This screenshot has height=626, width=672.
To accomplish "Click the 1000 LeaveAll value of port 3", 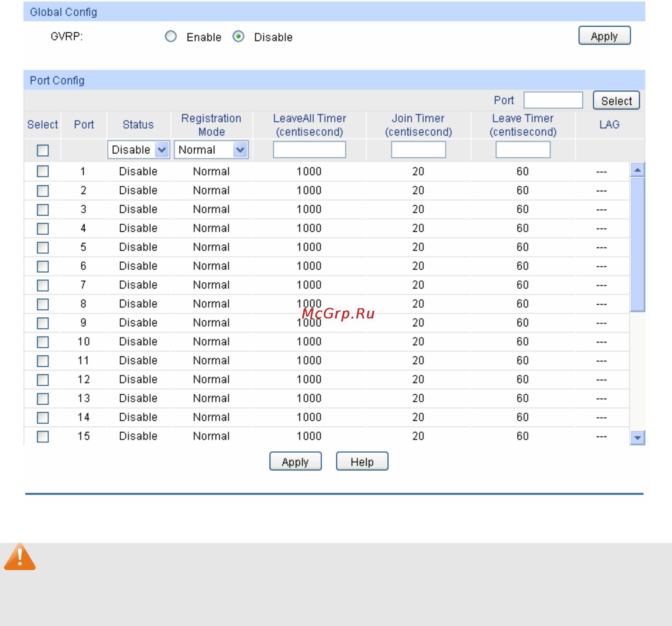I will point(309,209).
